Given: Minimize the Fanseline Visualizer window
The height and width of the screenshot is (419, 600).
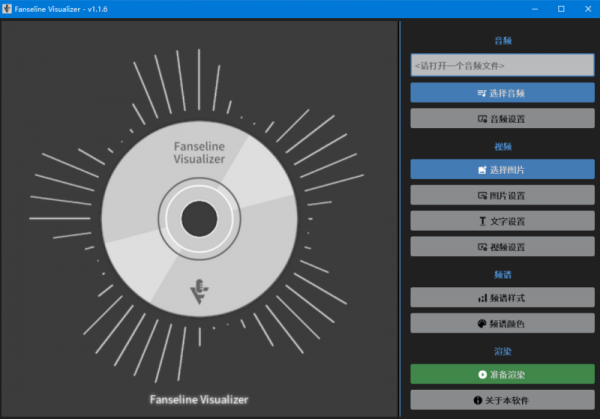Looking at the screenshot, I should point(535,9).
